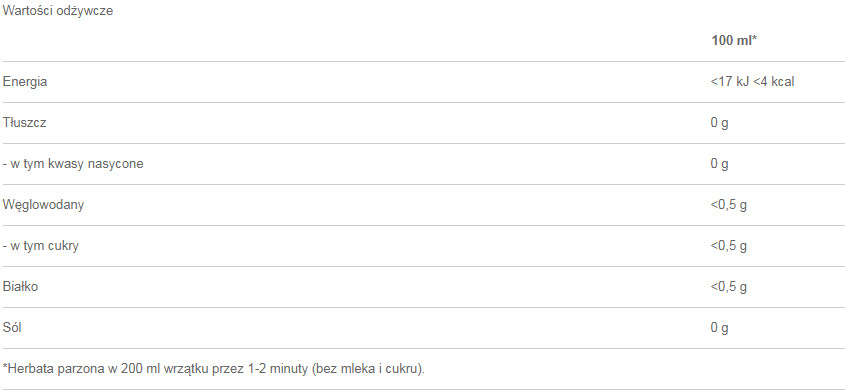This screenshot has height=391, width=845.
Task: Click the "*Herbata parzona" footnote text
Action: [x=54, y=369]
